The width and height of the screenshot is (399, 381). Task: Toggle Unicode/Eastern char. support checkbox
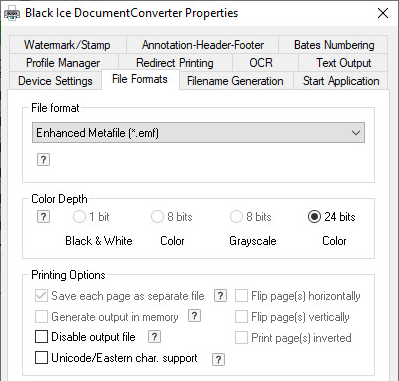tap(41, 358)
